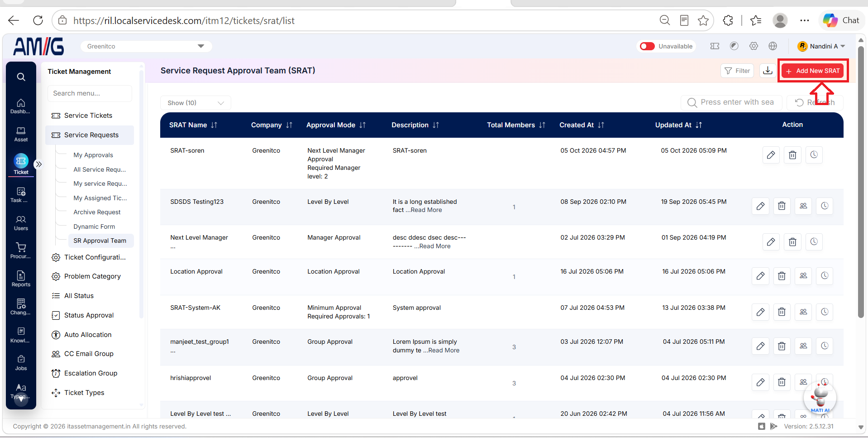Viewport: 868px width, 438px height.
Task: Open members icon for Location Approval row
Action: (803, 276)
